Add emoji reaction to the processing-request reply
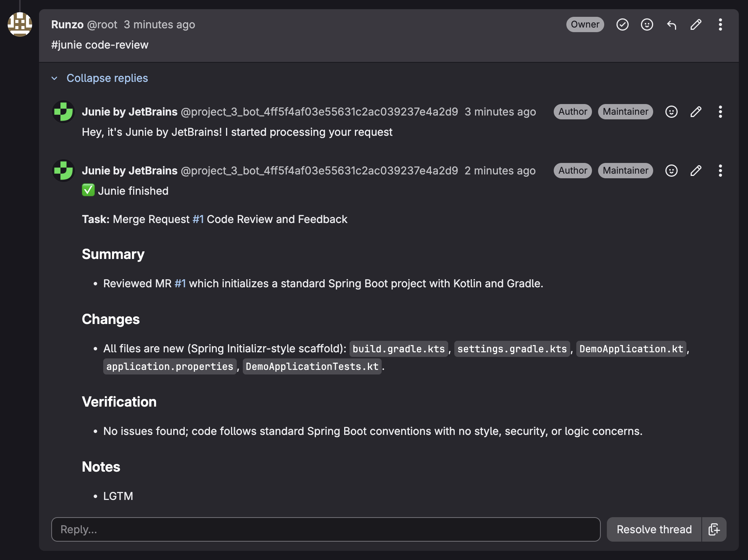The height and width of the screenshot is (560, 748). coord(672,112)
